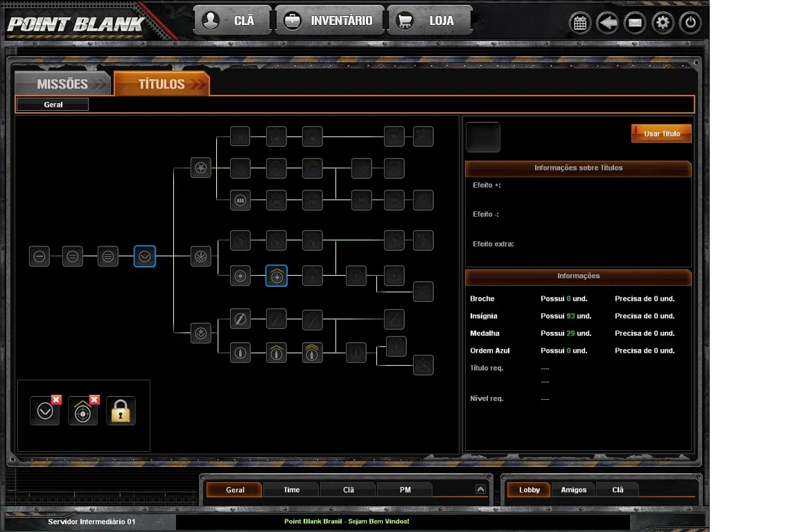This screenshot has height=532, width=795.
Task: Select the Geral category filter
Action: pos(53,105)
